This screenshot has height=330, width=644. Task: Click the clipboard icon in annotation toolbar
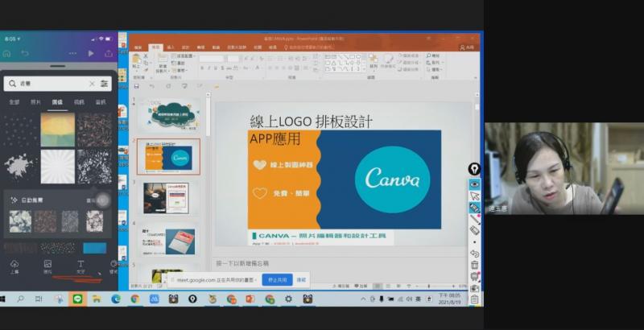click(474, 299)
